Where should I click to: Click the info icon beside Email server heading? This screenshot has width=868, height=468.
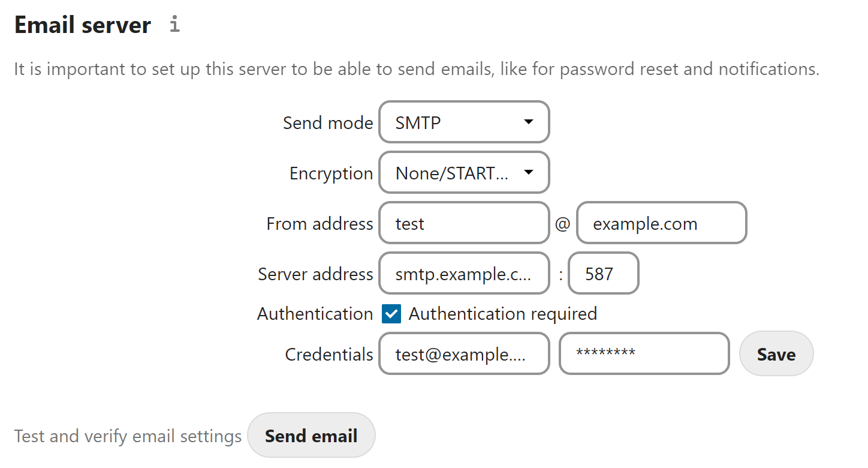174,24
